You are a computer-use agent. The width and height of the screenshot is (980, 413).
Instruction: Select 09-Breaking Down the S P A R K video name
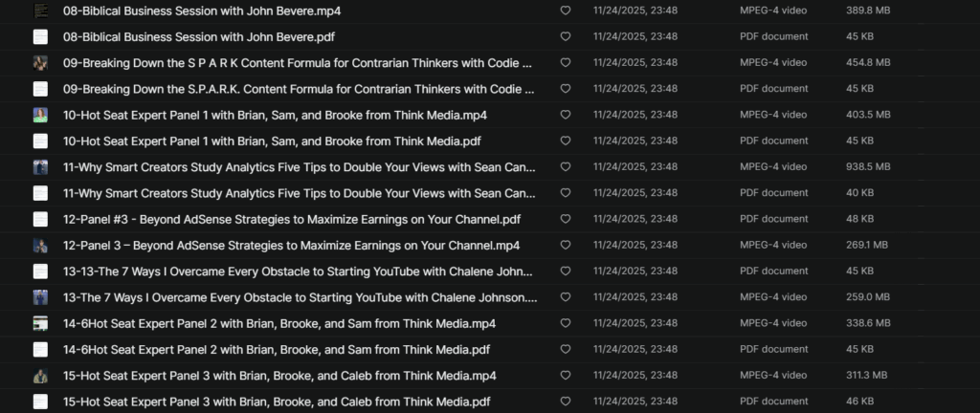[x=298, y=63]
